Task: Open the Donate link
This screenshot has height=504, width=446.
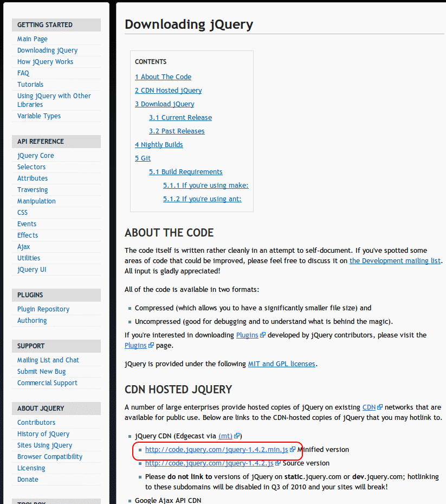Action: [28, 480]
